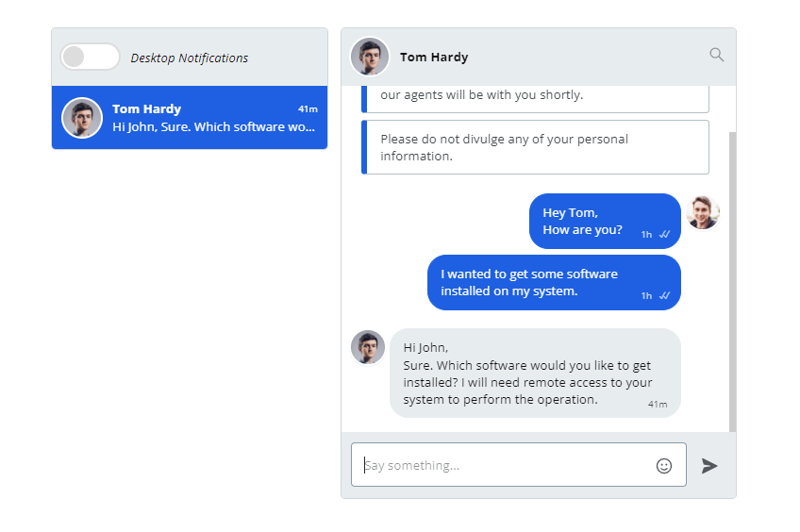Screen dimensions: 800x532
Task: Click John's avatar beside outgoing message
Action: point(703,213)
